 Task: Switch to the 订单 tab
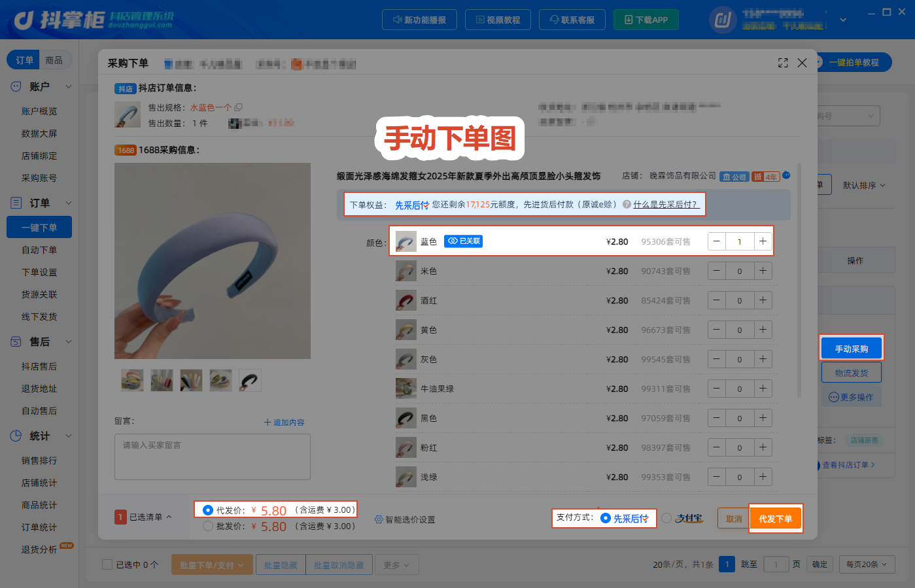pos(24,60)
